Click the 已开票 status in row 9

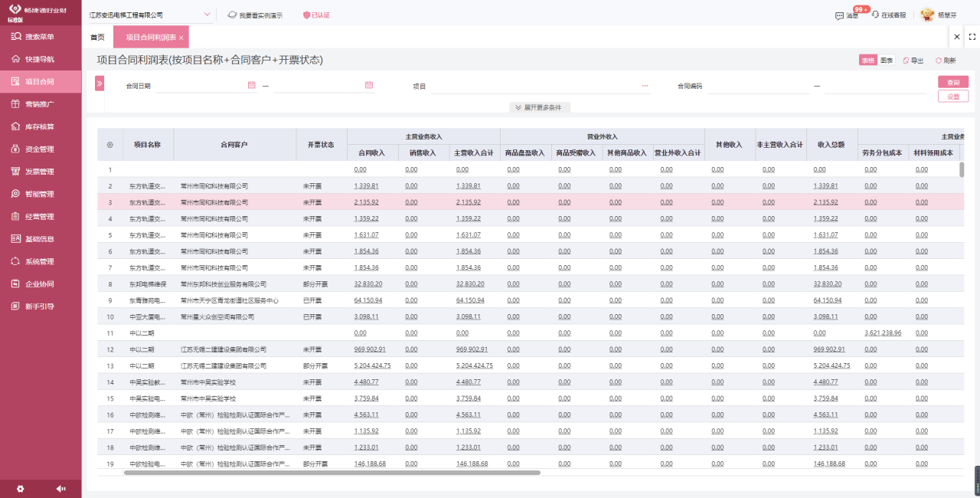312,300
